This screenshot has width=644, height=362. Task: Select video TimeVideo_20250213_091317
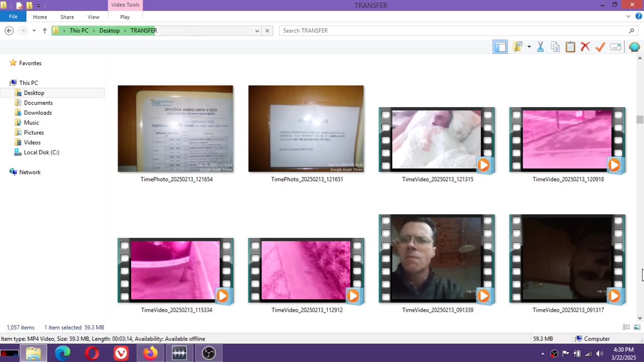[x=567, y=259]
